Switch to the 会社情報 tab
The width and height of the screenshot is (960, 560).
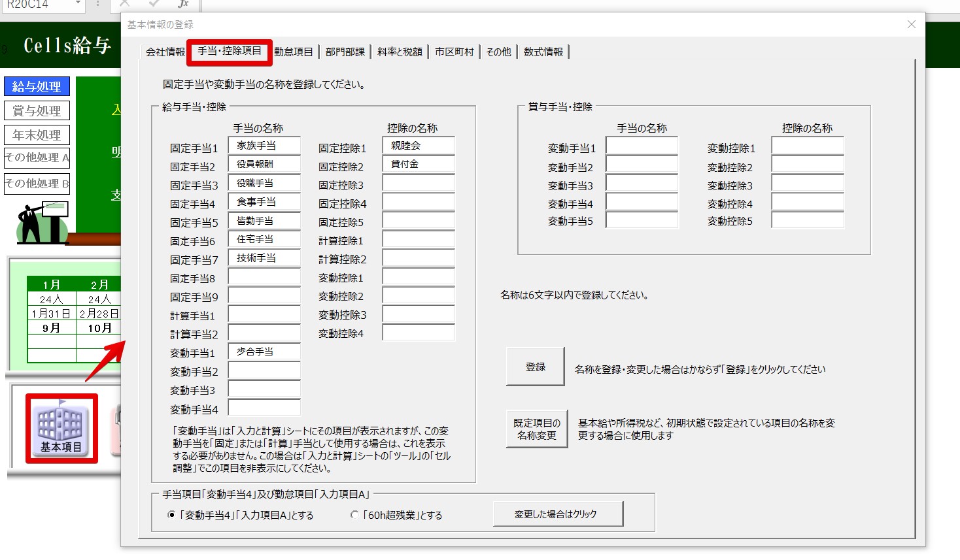[165, 52]
